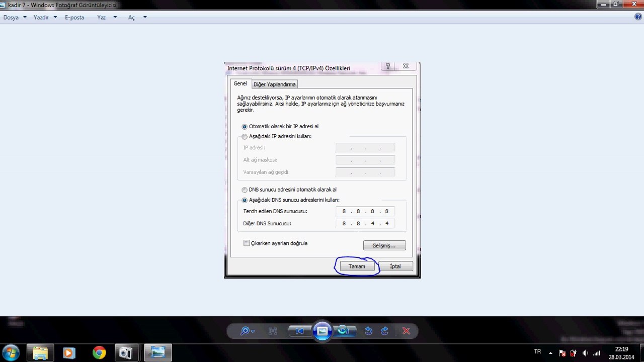Click the dialog's question mark help button
The width and height of the screenshot is (644, 362).
coord(387,66)
